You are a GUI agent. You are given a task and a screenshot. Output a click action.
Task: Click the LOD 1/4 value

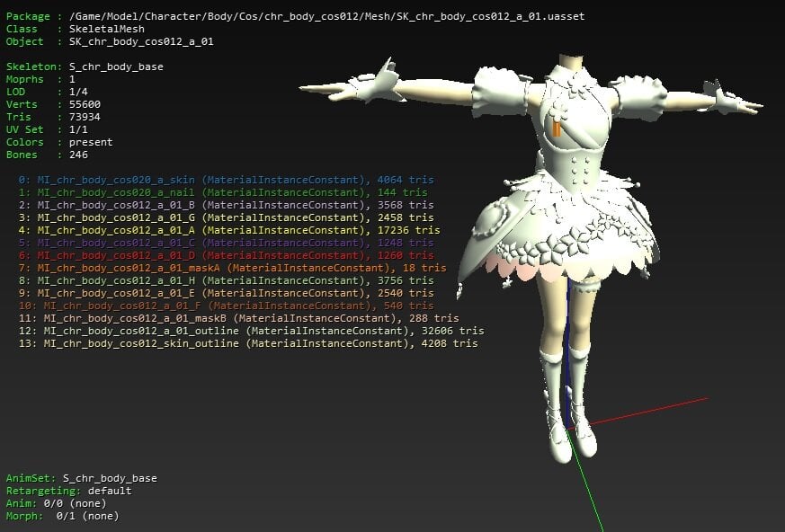tap(78, 92)
